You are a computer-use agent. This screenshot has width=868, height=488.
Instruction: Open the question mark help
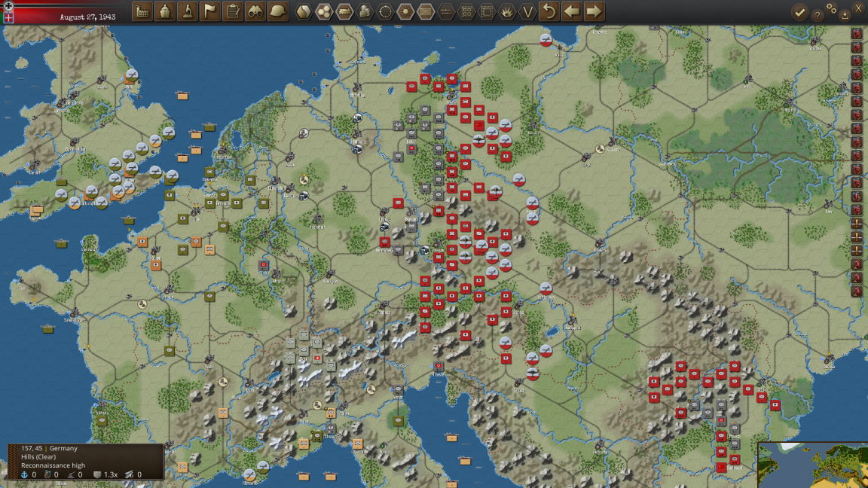[x=817, y=16]
